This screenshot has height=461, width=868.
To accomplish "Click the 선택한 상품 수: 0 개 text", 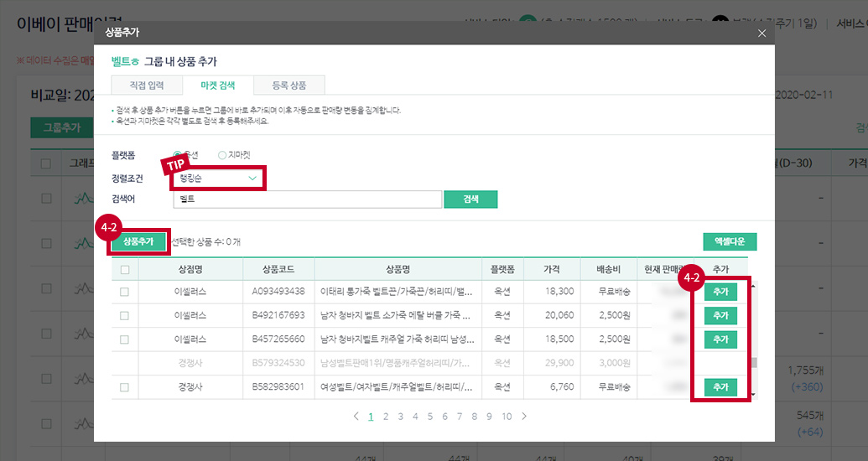I will coord(206,242).
